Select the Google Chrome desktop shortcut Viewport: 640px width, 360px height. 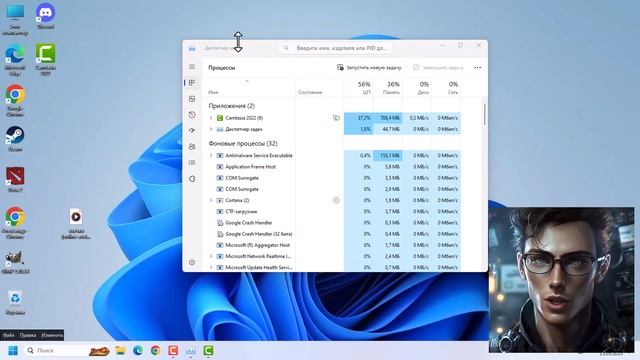(15, 100)
